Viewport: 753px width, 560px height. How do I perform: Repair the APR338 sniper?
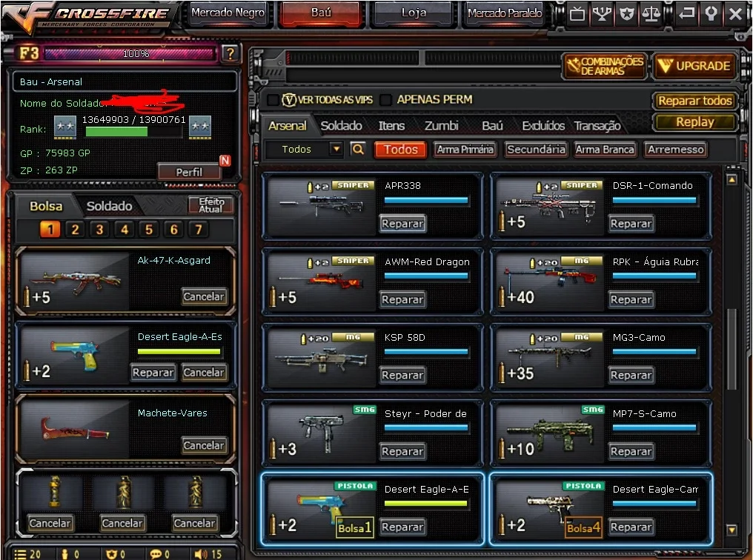click(402, 224)
